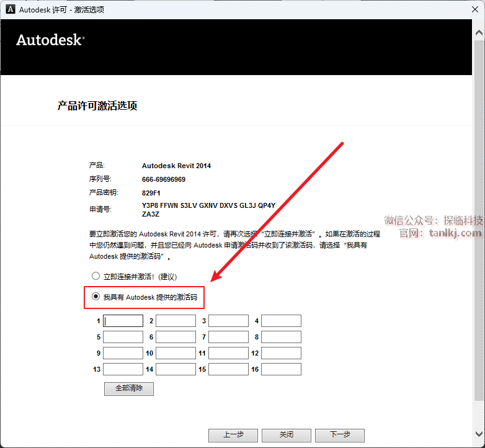Focus activation code field 14
485x448 pixels.
(x=176, y=369)
